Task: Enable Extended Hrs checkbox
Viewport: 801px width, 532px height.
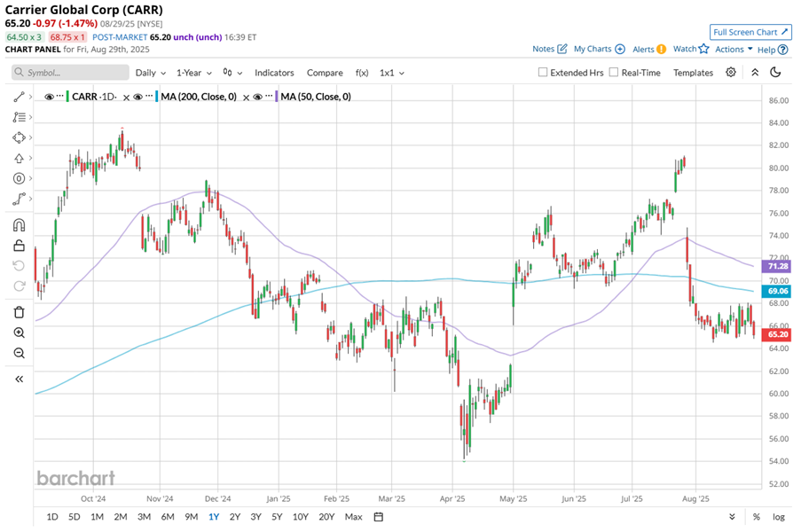Action: pyautogui.click(x=543, y=72)
